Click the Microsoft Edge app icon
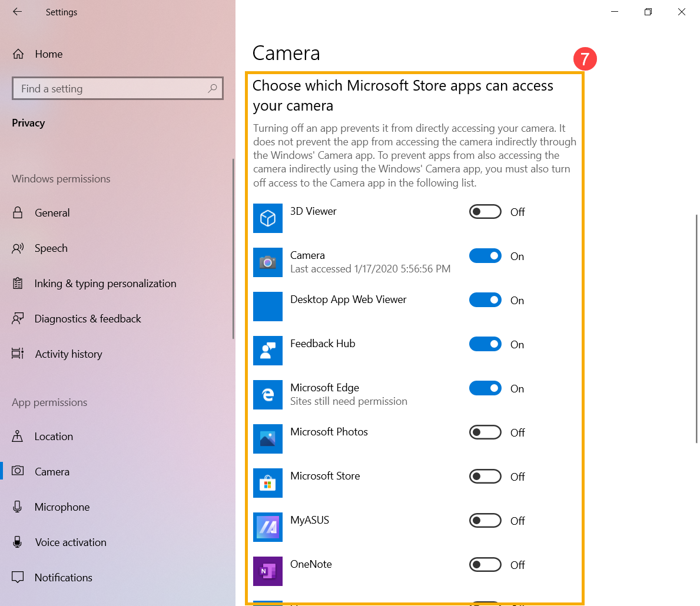700x606 pixels. [x=268, y=395]
